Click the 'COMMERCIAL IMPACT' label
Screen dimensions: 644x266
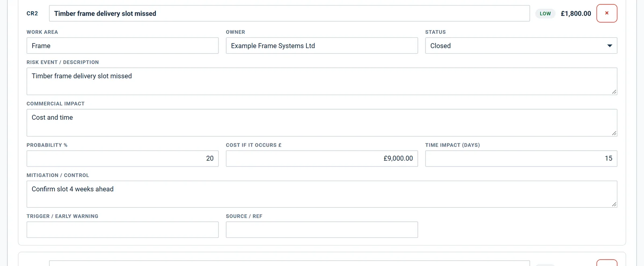pos(56,104)
